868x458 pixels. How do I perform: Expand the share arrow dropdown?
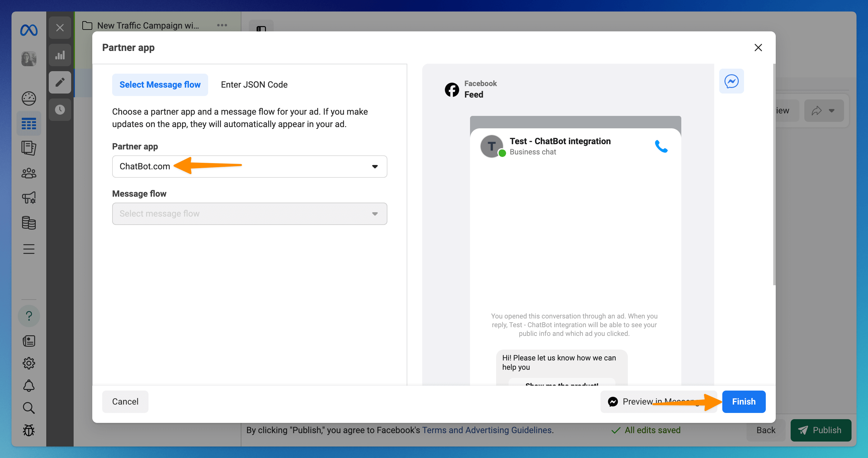pyautogui.click(x=824, y=111)
